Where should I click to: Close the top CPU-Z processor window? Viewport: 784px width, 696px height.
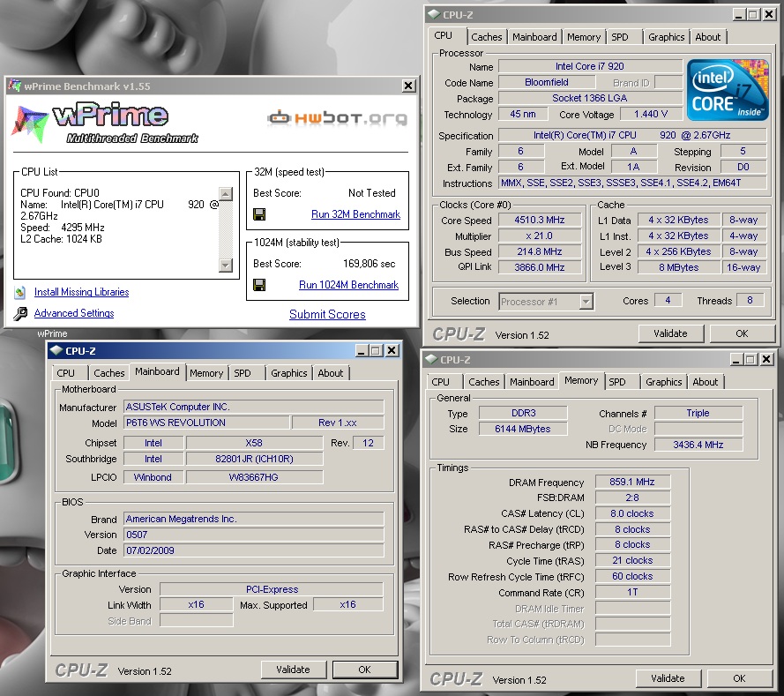click(x=770, y=14)
